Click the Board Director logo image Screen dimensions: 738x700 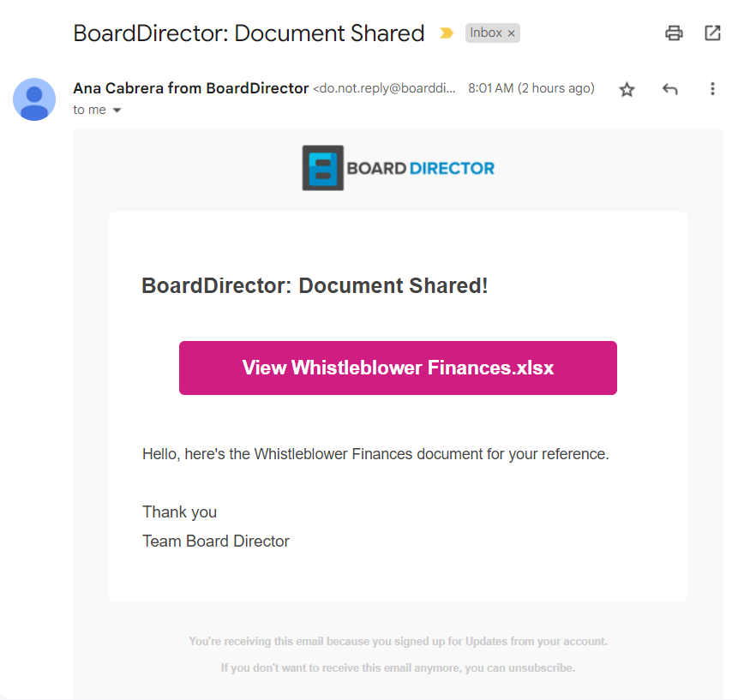pyautogui.click(x=399, y=168)
